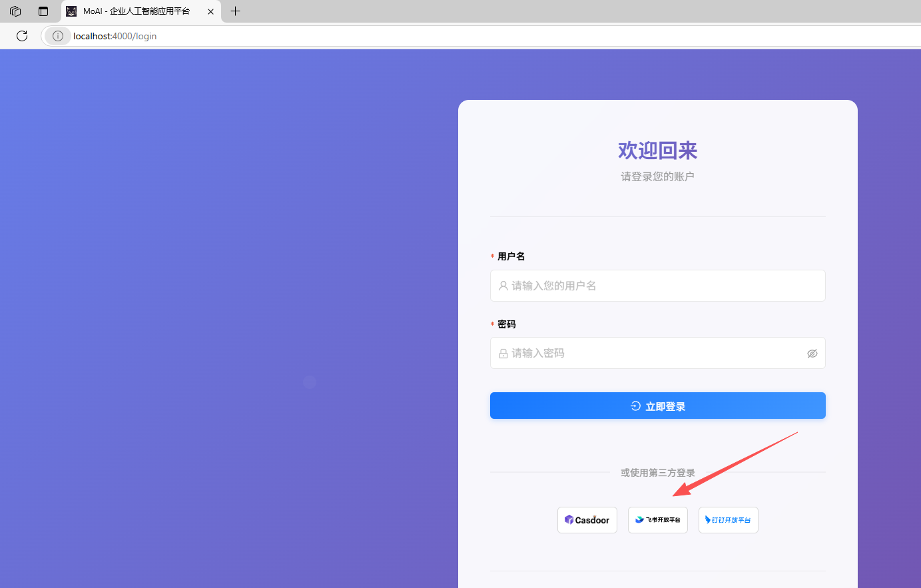Sign in with Feishu open platform (飞书开放平台)

[x=657, y=520]
